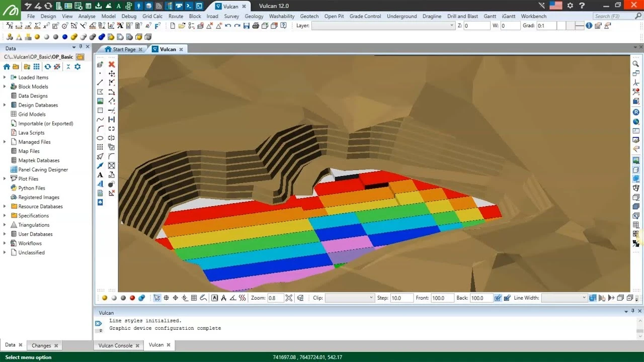Select the Ellipse tool
The image size is (644, 362).
tap(100, 138)
